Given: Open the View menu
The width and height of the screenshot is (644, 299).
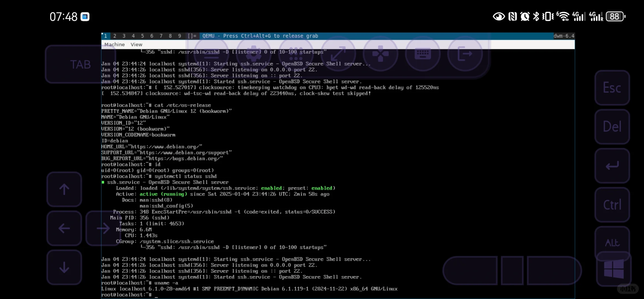Looking at the screenshot, I should point(136,45).
